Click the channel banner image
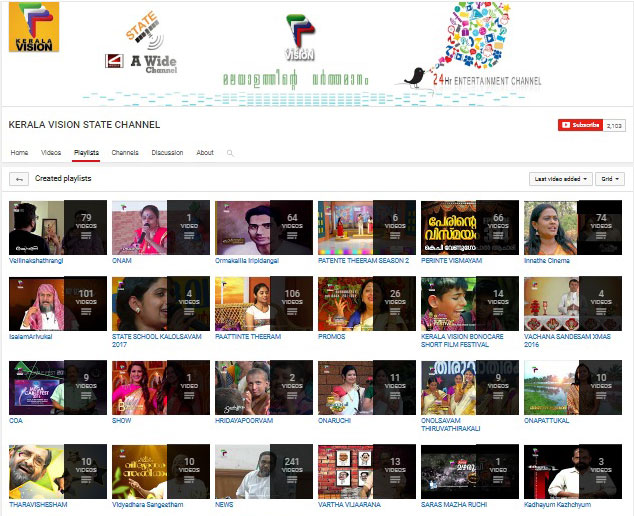634x516 pixels. pos(317,54)
